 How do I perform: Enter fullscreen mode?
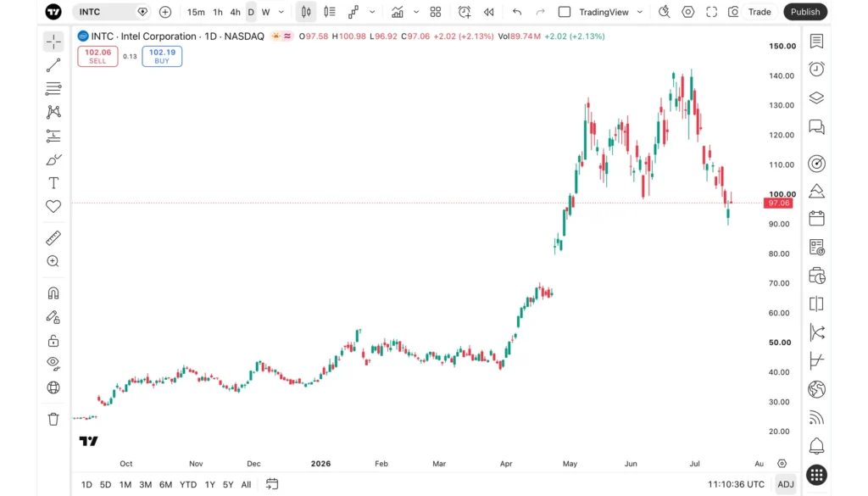tap(711, 12)
